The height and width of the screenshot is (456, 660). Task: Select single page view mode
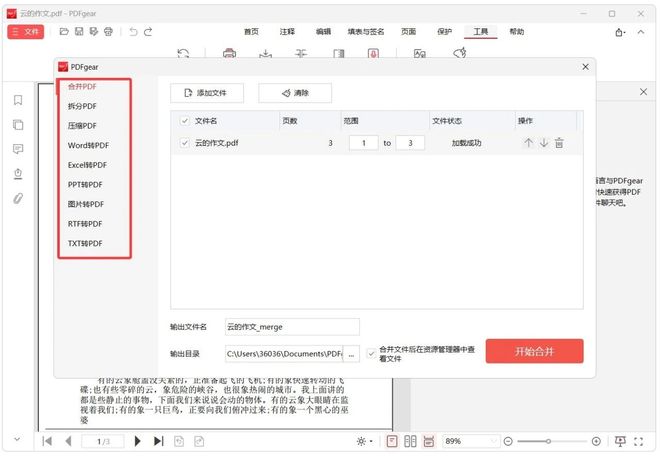point(392,441)
